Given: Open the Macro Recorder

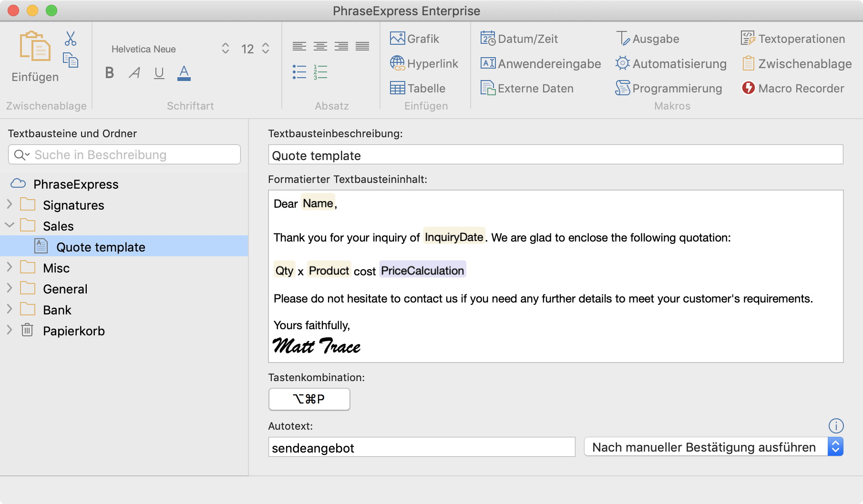Looking at the screenshot, I should (x=793, y=88).
